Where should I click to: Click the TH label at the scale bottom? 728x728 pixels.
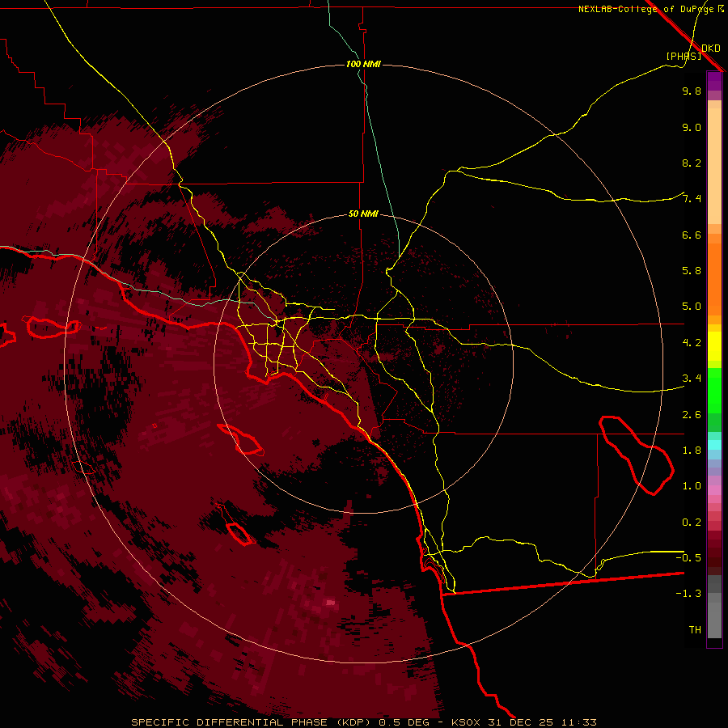click(x=695, y=629)
